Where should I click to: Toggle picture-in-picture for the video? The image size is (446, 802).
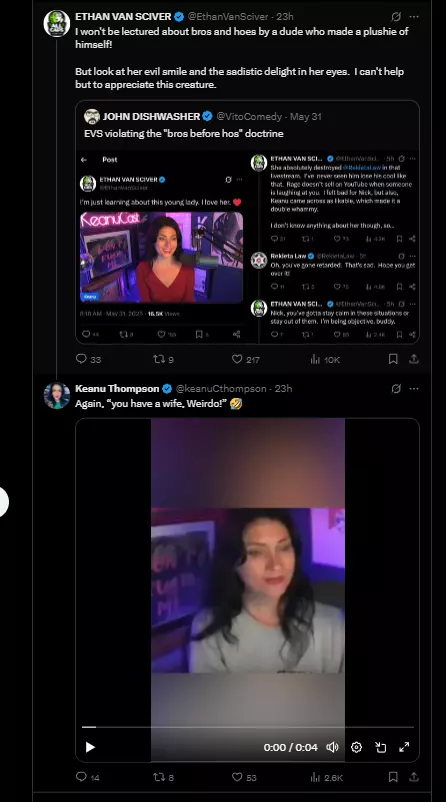[x=381, y=747]
